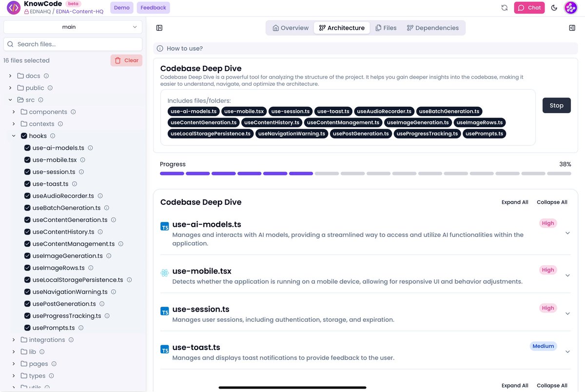Viewport: 585px width, 392px height.
Task: Uncheck usePrompts.ts in the sidebar
Action: coord(28,327)
